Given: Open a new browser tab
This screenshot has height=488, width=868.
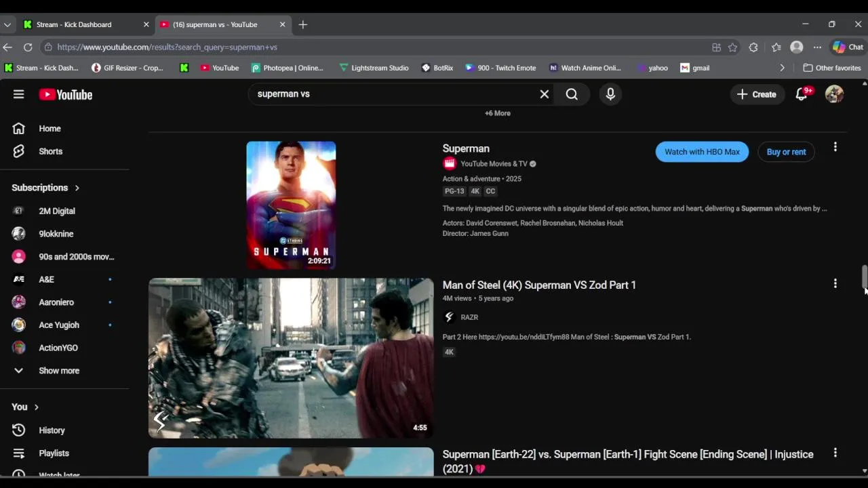Looking at the screenshot, I should (303, 24).
